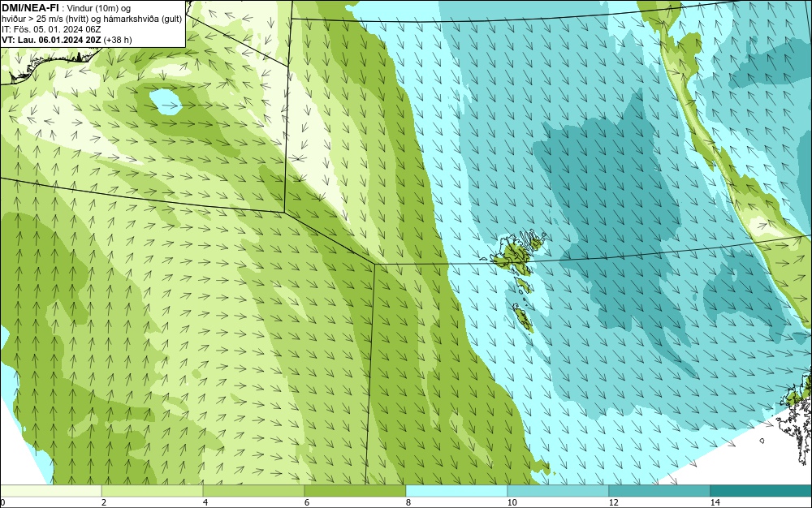Click the darkest teal legend swatch above 14

(762, 490)
